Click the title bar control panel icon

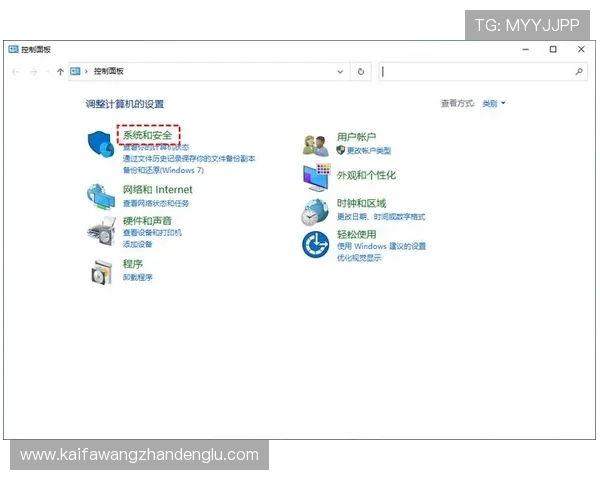[13, 49]
